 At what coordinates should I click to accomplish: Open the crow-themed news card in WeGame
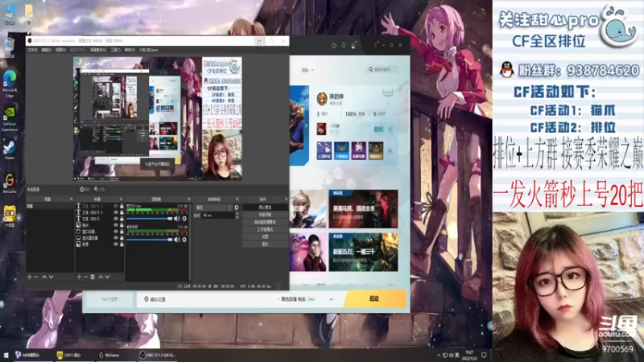coord(363,208)
